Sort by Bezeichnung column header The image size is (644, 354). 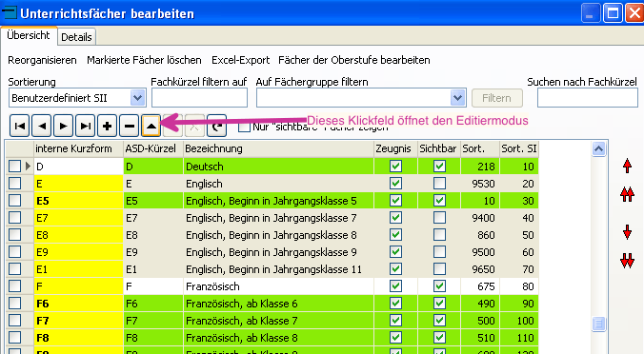278,148
